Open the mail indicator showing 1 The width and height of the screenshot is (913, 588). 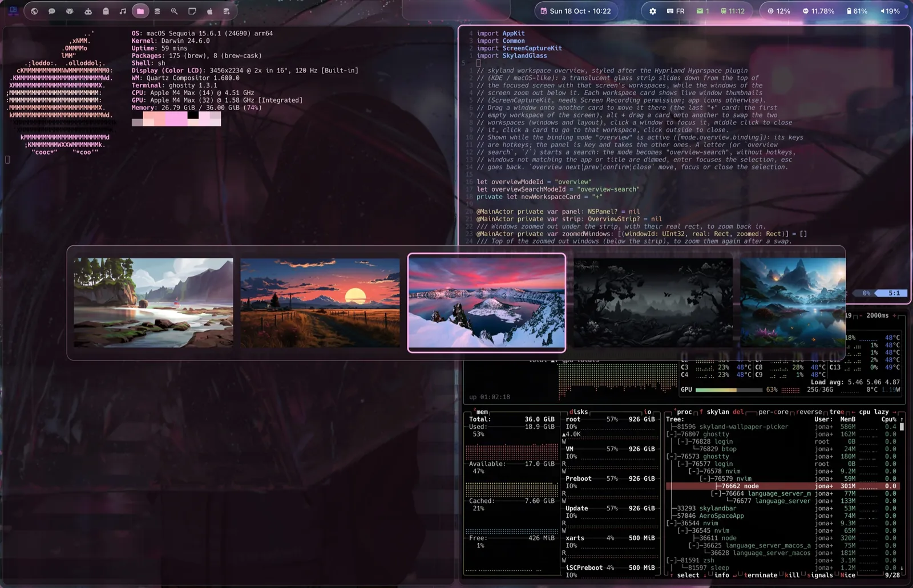click(703, 11)
